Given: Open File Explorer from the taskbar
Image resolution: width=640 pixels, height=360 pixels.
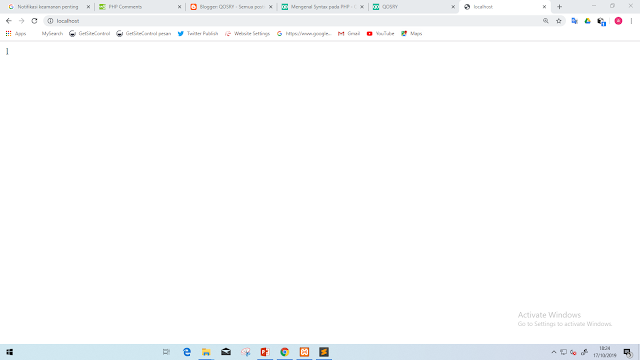Looking at the screenshot, I should [x=206, y=352].
